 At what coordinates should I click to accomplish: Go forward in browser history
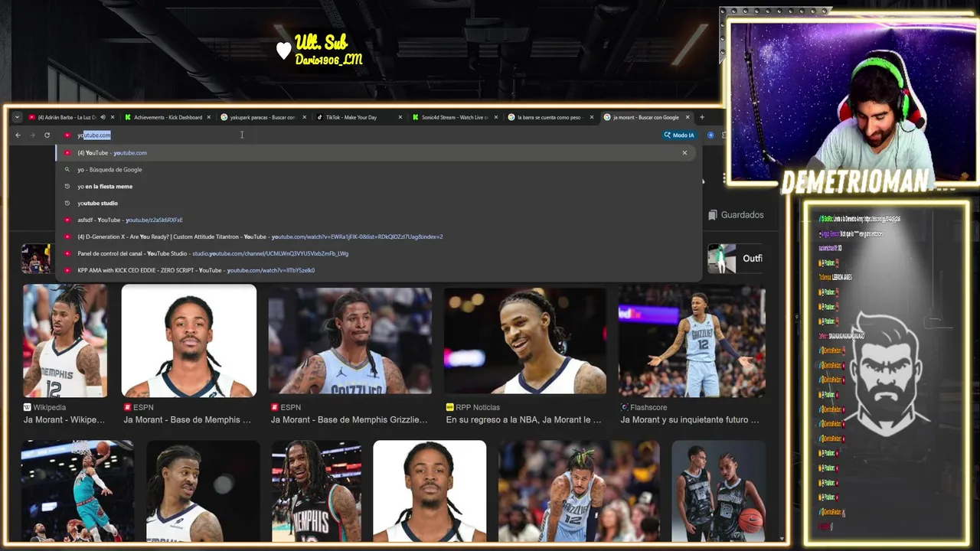(32, 135)
